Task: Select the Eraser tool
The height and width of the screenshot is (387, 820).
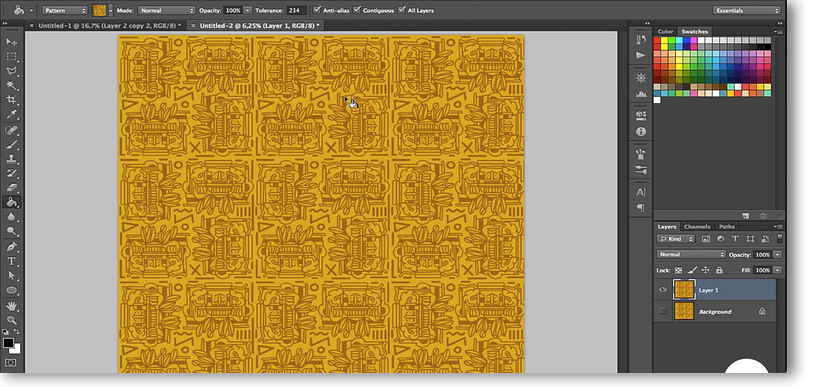Action: tap(11, 187)
